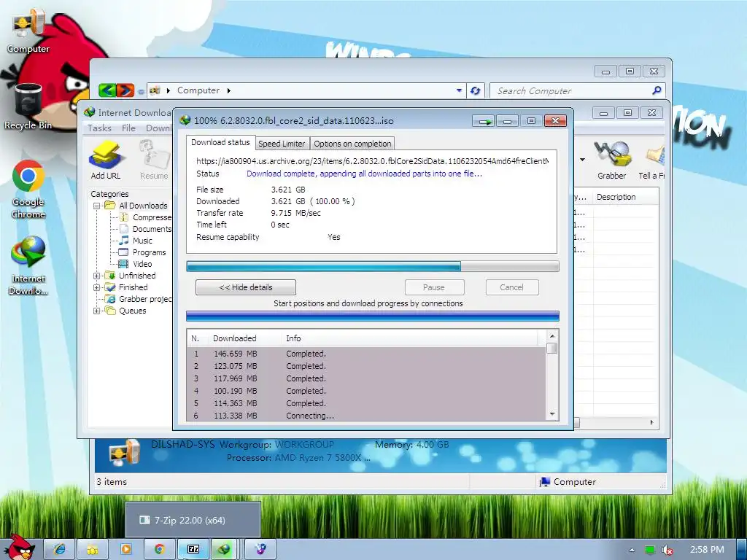Click the magnifier icon in Search Computer box

pyautogui.click(x=657, y=90)
